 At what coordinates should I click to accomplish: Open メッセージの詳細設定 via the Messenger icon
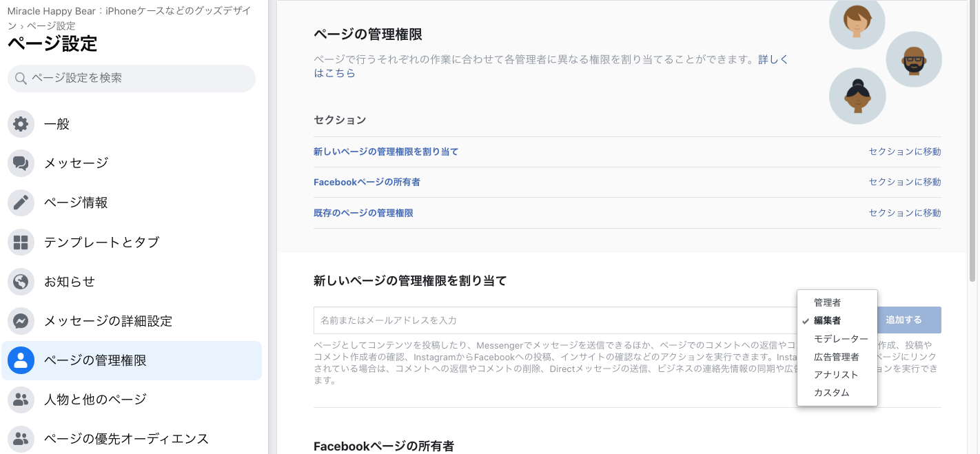coord(21,320)
